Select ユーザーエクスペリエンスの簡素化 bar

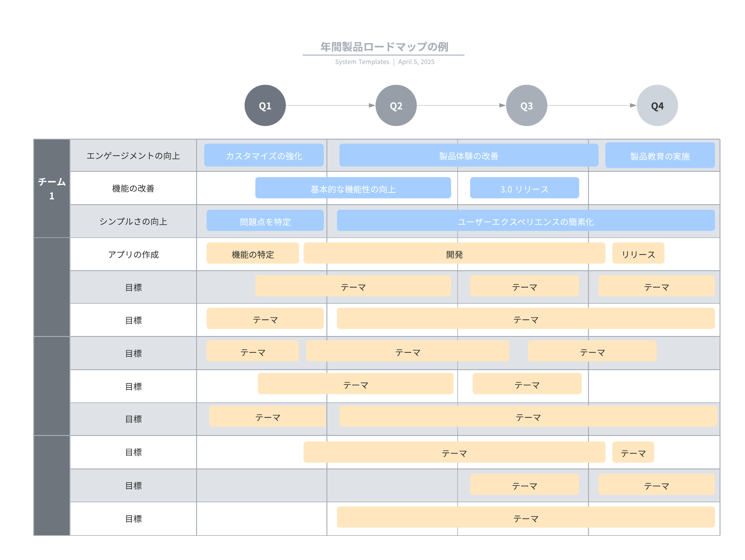pyautogui.click(x=525, y=221)
